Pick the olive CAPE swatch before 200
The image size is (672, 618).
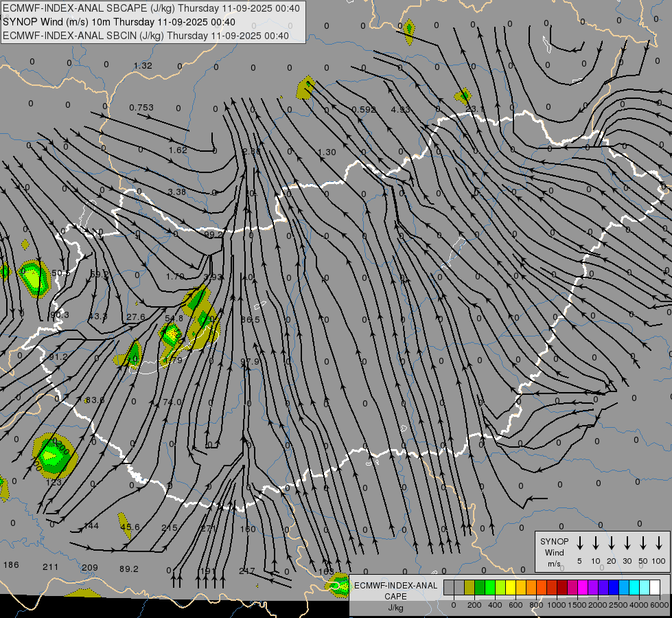(470, 588)
